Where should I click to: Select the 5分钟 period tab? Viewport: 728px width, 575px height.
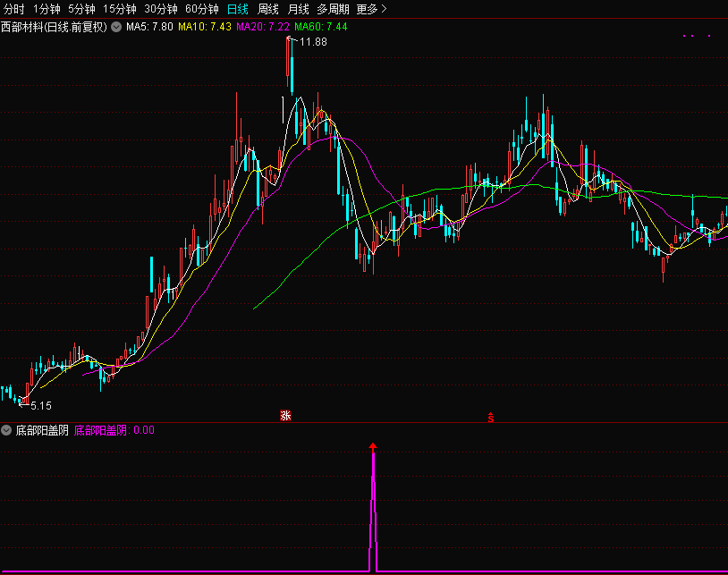(81, 9)
